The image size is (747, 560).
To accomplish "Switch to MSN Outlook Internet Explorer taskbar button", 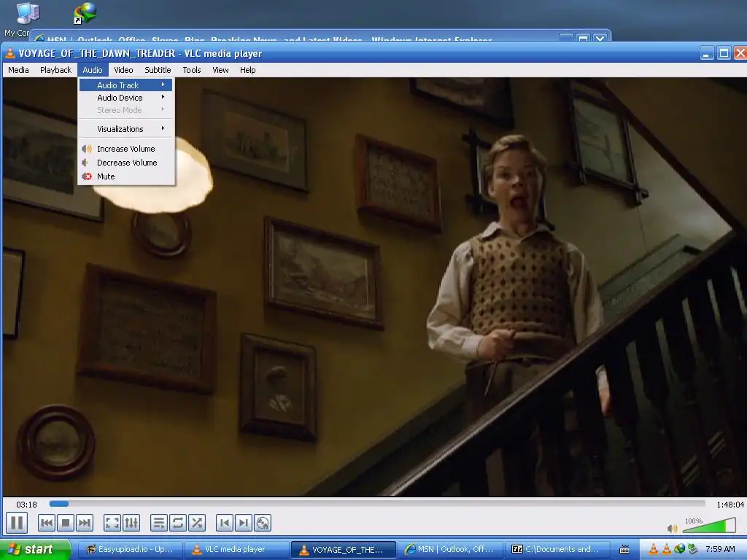I will pos(451,550).
